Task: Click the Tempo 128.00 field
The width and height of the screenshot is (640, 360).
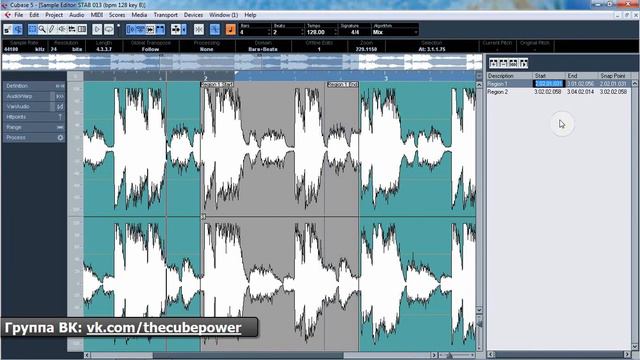Action: click(x=320, y=32)
